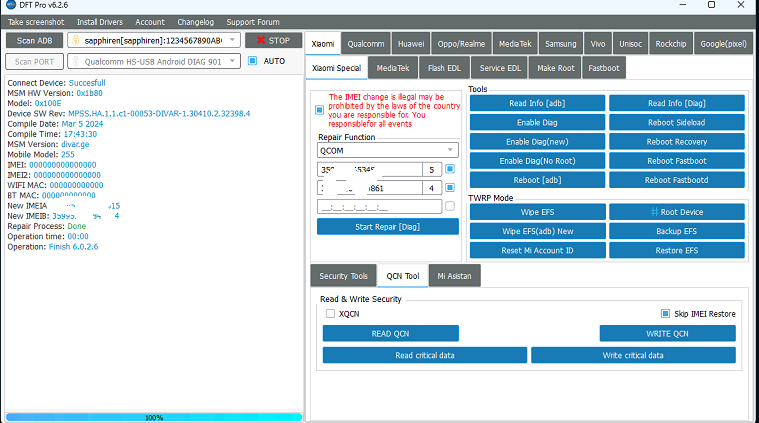Image resolution: width=759 pixels, height=423 pixels.
Task: Click Wipe EFS(adb) New button
Action: tap(537, 231)
